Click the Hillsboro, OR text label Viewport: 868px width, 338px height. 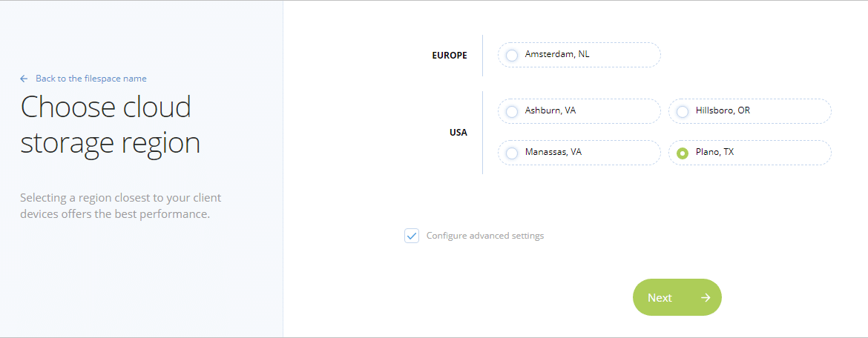pyautogui.click(x=723, y=110)
